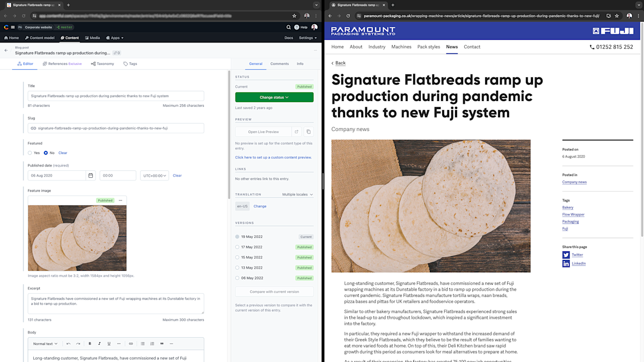Image resolution: width=644 pixels, height=362 pixels.
Task: Click Open Live Preview button
Action: click(x=264, y=132)
